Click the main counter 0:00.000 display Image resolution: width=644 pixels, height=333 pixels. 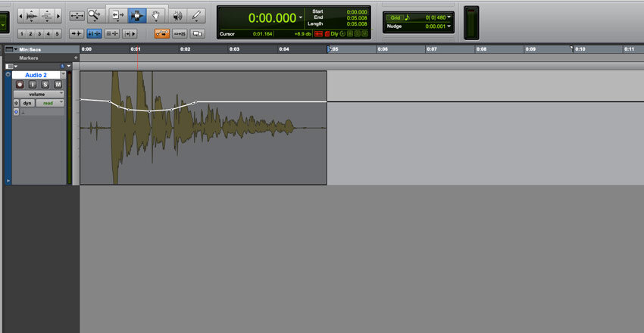[272, 17]
